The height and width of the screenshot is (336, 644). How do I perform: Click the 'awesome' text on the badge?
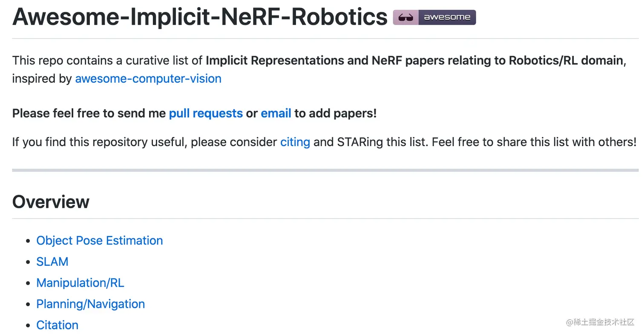pyautogui.click(x=447, y=17)
